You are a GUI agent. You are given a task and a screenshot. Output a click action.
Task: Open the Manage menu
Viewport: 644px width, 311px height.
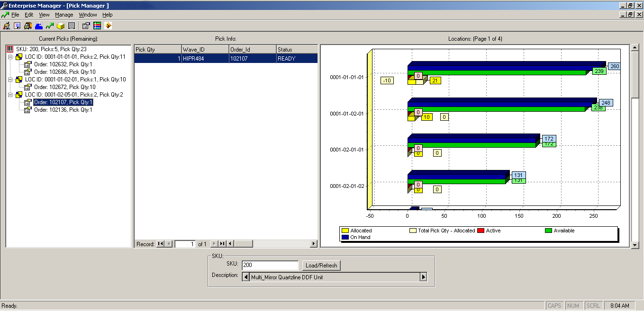point(63,15)
